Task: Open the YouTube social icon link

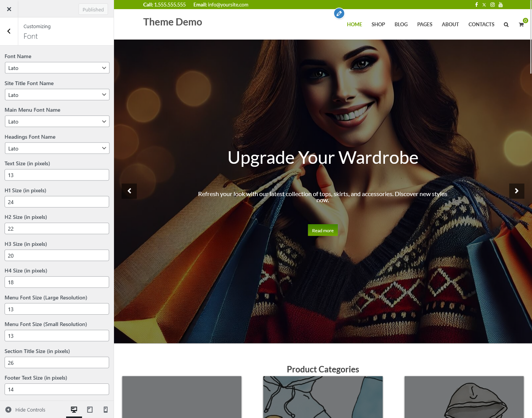Action: [501, 5]
